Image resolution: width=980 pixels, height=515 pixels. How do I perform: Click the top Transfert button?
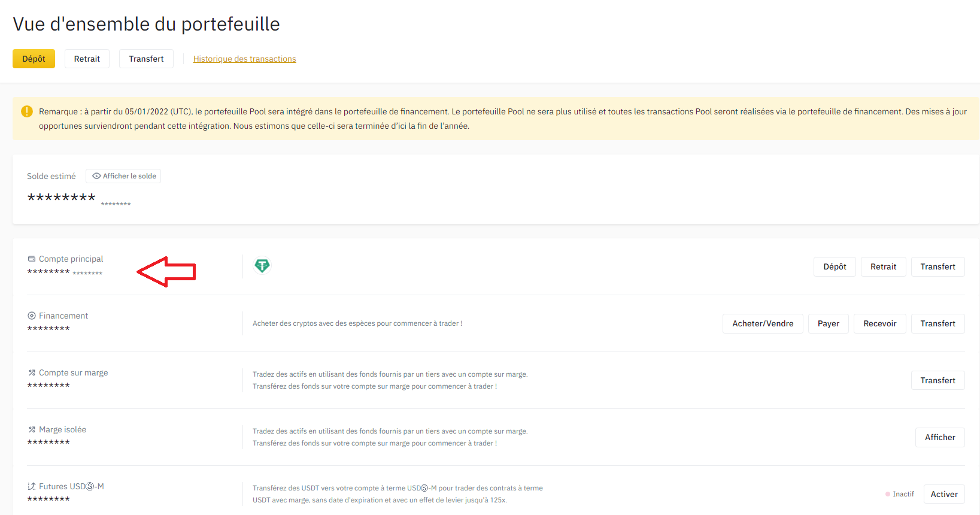click(x=146, y=59)
